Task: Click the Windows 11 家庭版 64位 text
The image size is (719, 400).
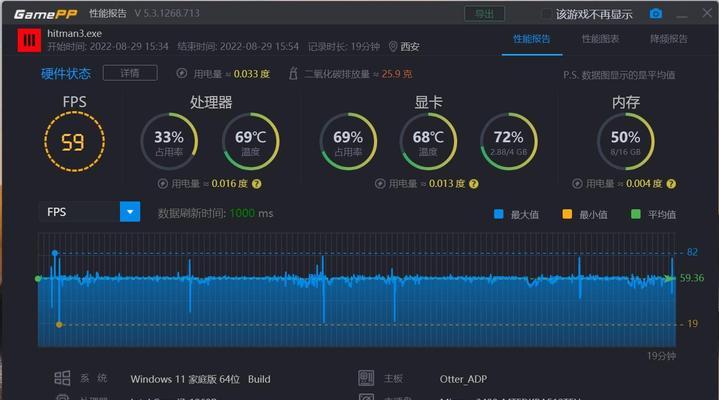Action: 185,379
